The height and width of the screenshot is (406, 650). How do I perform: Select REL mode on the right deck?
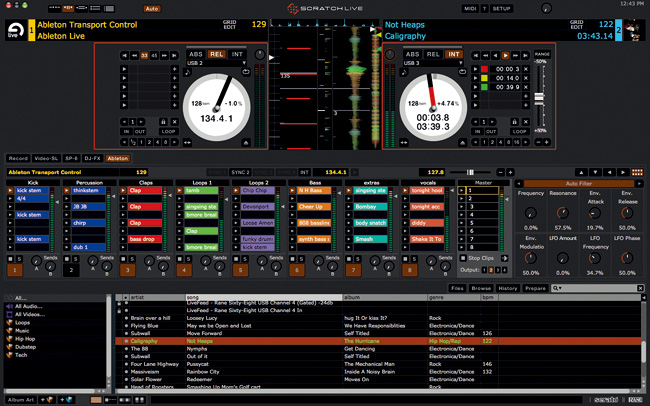tap(433, 54)
